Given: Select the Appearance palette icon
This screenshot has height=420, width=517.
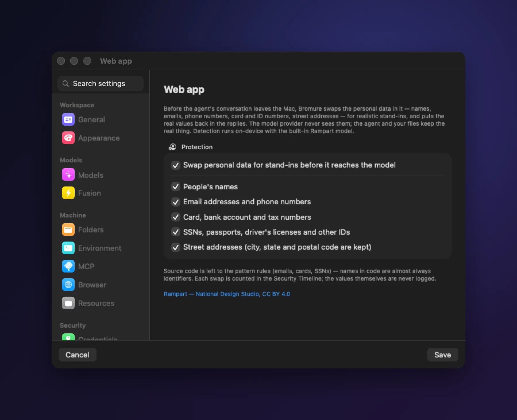Looking at the screenshot, I should pyautogui.click(x=68, y=138).
